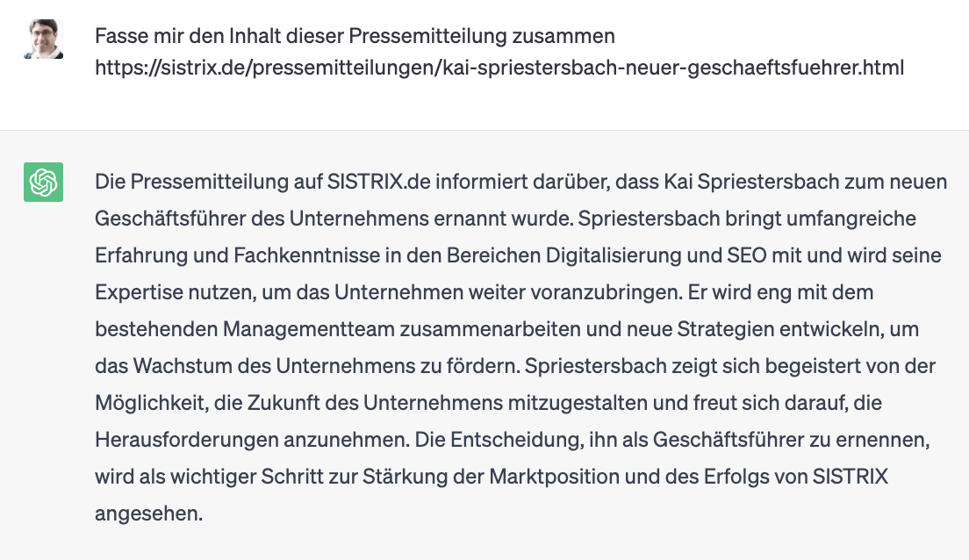969x560 pixels.
Task: Click the green ChatGPT logo icon
Action: click(43, 182)
